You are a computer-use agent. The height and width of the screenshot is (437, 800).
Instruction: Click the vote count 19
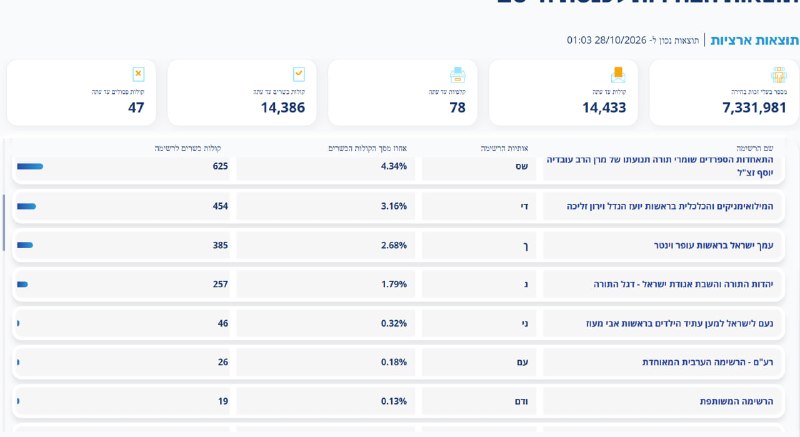[x=223, y=401]
